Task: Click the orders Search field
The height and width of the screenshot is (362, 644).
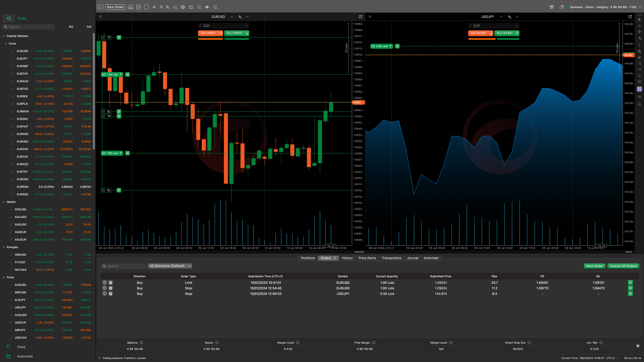Action: 124,266
